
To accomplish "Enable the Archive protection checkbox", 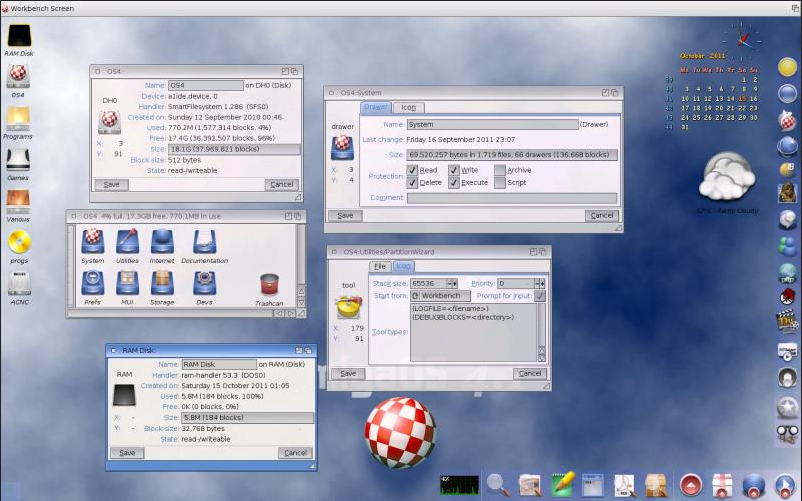I will (500, 171).
